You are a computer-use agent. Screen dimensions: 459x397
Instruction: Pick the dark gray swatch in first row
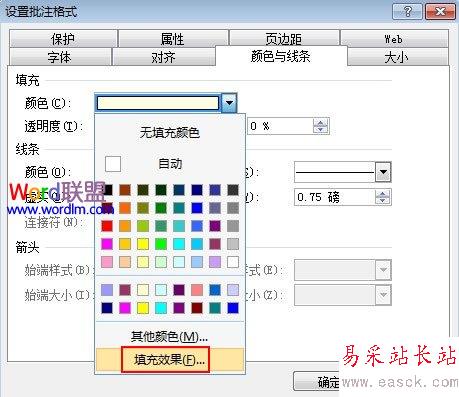(x=233, y=190)
